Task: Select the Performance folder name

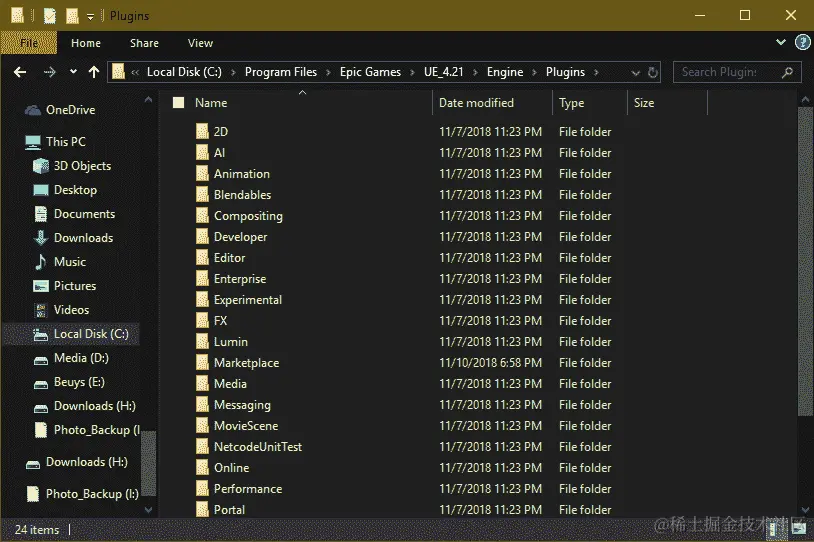Action: point(248,489)
